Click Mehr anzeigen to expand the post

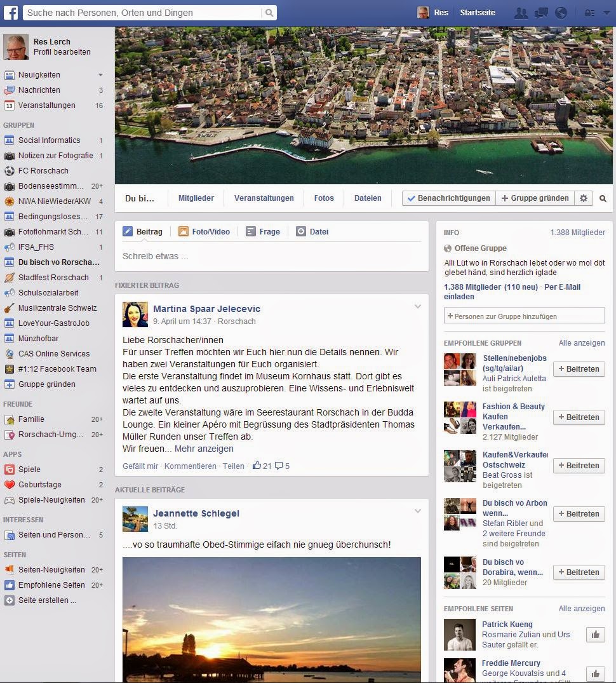(x=204, y=449)
